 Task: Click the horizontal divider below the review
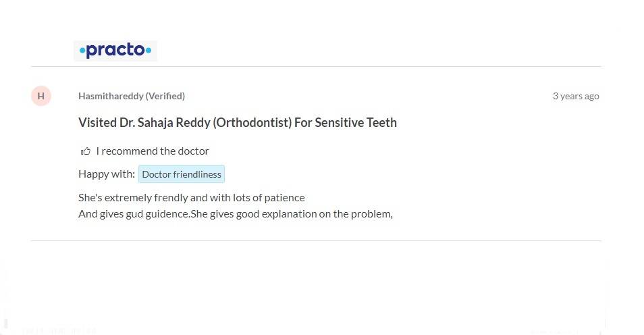pyautogui.click(x=315, y=240)
